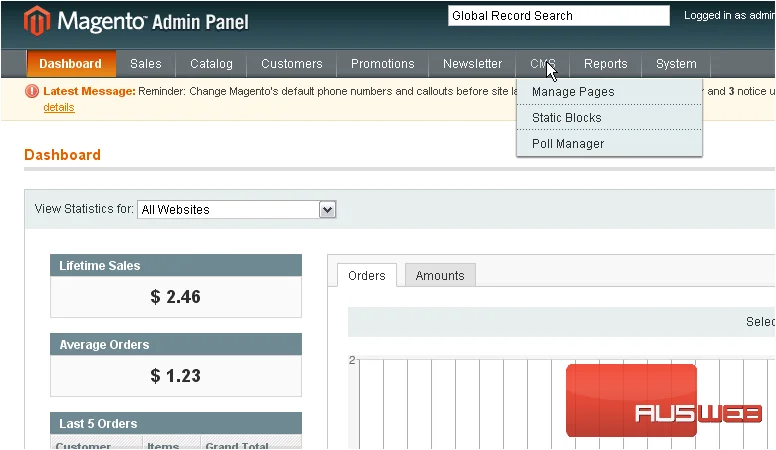Click the Logged in as admin text
This screenshot has height=450, width=776.
[x=729, y=15]
